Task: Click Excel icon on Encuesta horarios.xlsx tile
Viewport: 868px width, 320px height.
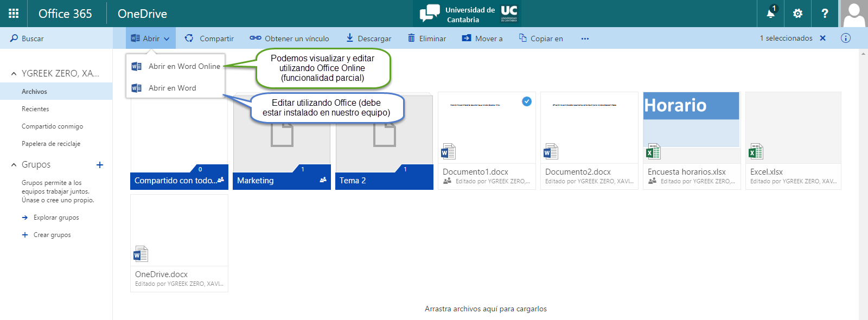Action: tap(653, 151)
